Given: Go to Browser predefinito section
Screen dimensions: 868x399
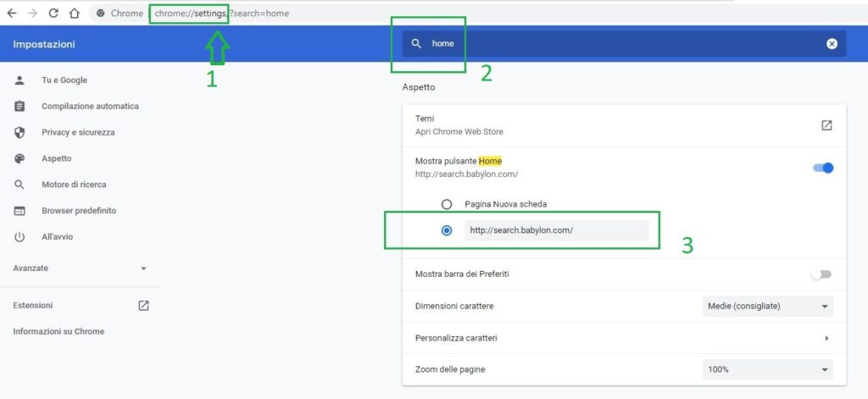Looking at the screenshot, I should pos(79,211).
